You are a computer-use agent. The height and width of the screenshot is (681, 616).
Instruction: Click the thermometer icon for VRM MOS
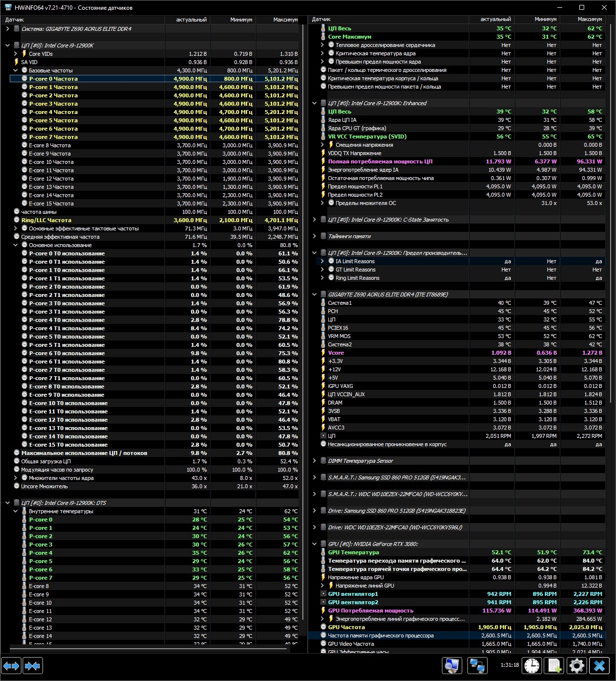pyautogui.click(x=323, y=336)
